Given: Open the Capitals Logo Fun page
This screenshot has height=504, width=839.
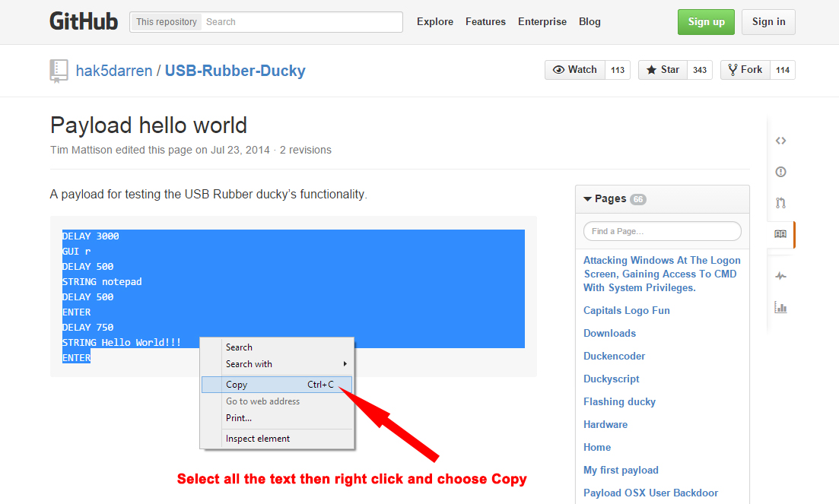Looking at the screenshot, I should (x=627, y=310).
